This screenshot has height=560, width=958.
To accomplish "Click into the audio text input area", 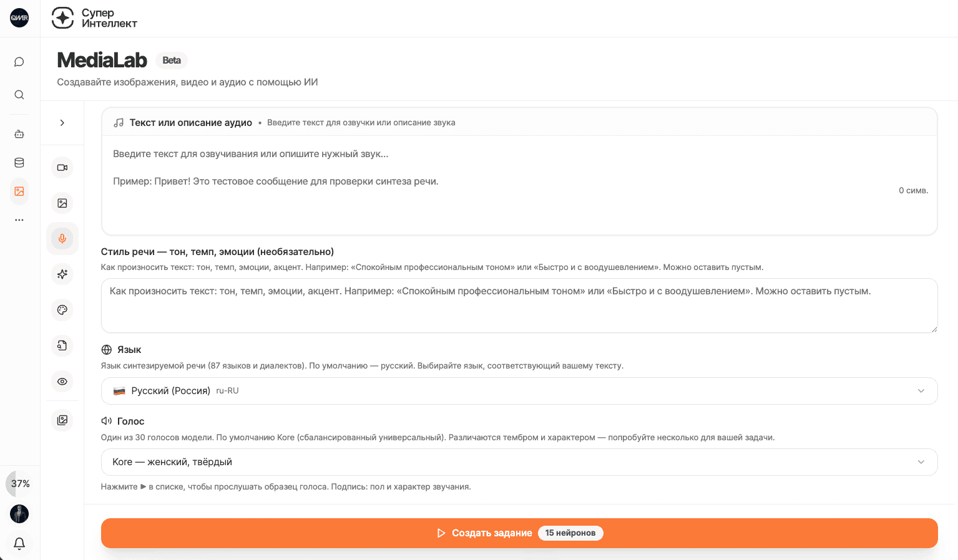I will 519,185.
